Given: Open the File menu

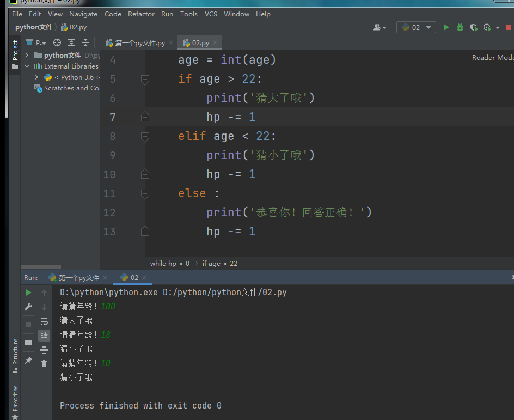Looking at the screenshot, I should [x=17, y=14].
